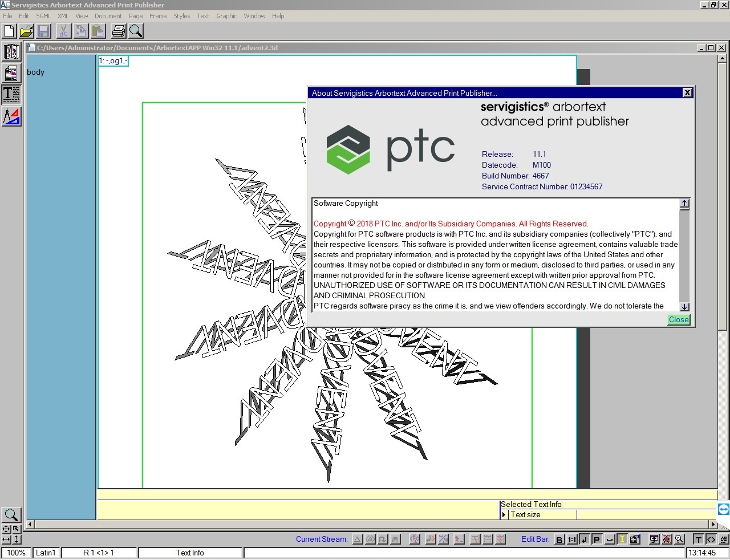Click the TeamViewer icon at right edge
Viewport: 730px width, 560px height.
tap(723, 509)
